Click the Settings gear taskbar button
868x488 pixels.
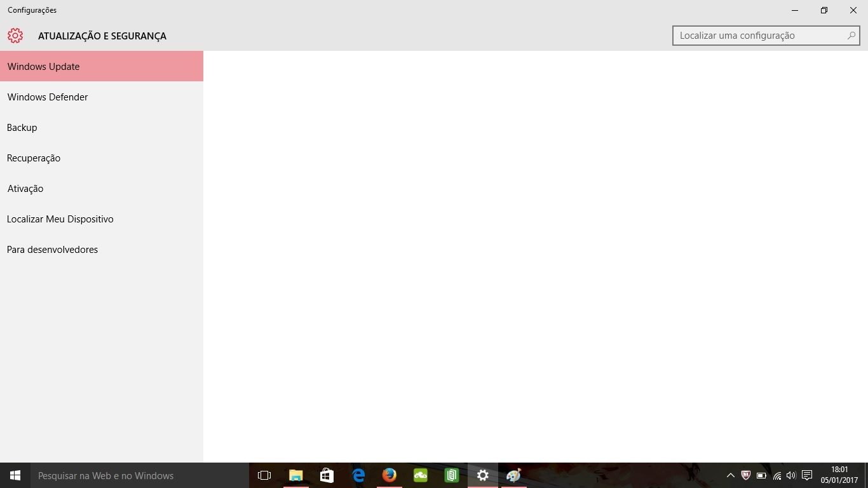tap(483, 475)
